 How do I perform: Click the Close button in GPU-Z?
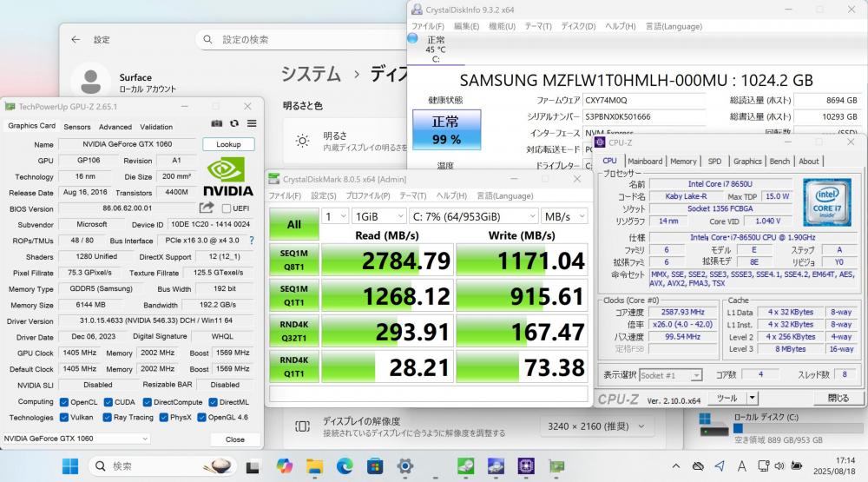coord(234,439)
